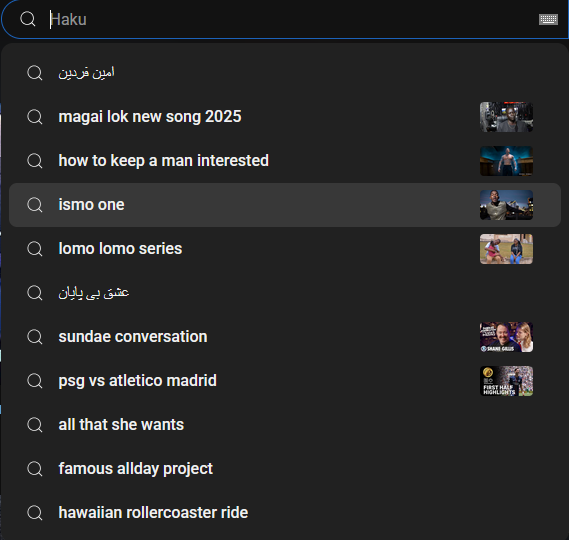The width and height of the screenshot is (569, 540).
Task: Select 'all that she wants' suggestion
Action: tap(285, 425)
